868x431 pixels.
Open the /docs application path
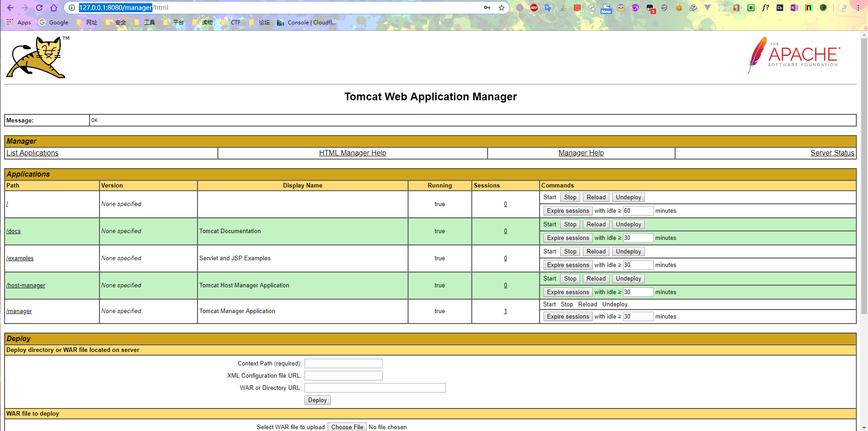point(14,231)
